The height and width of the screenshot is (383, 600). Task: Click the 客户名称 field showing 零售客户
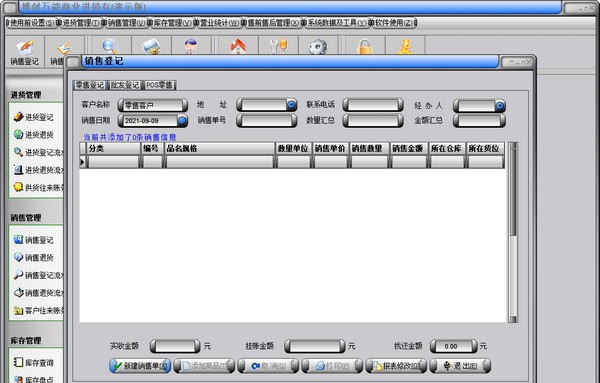click(x=152, y=105)
